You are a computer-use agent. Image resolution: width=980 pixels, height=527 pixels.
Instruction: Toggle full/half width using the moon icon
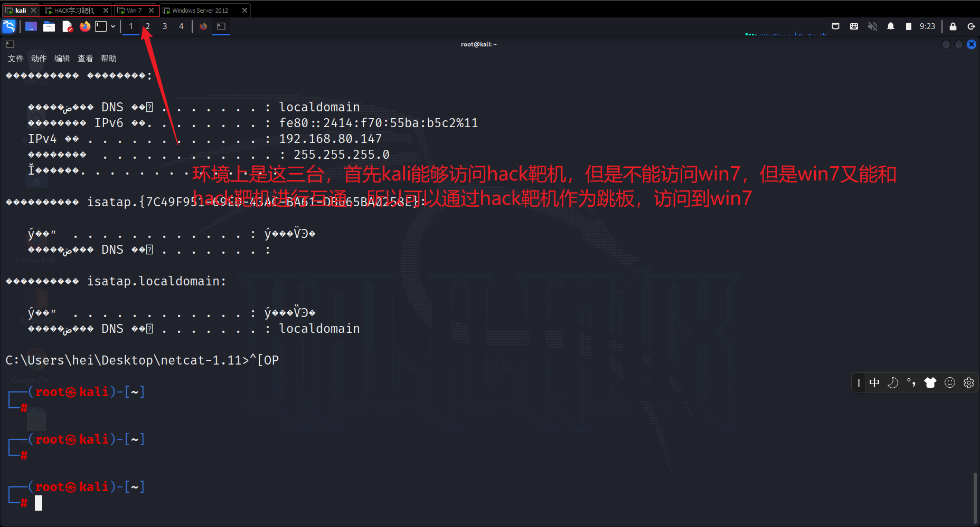coord(893,382)
